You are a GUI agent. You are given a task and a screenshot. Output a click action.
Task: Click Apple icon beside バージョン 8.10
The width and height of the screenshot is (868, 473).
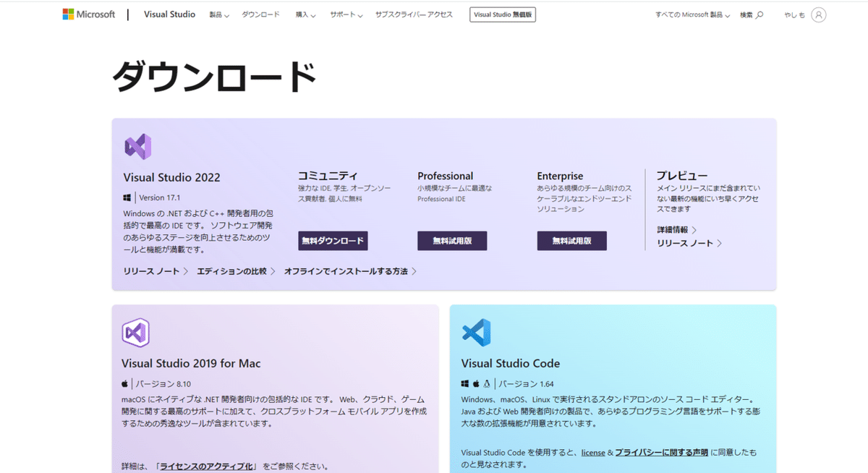click(x=125, y=384)
